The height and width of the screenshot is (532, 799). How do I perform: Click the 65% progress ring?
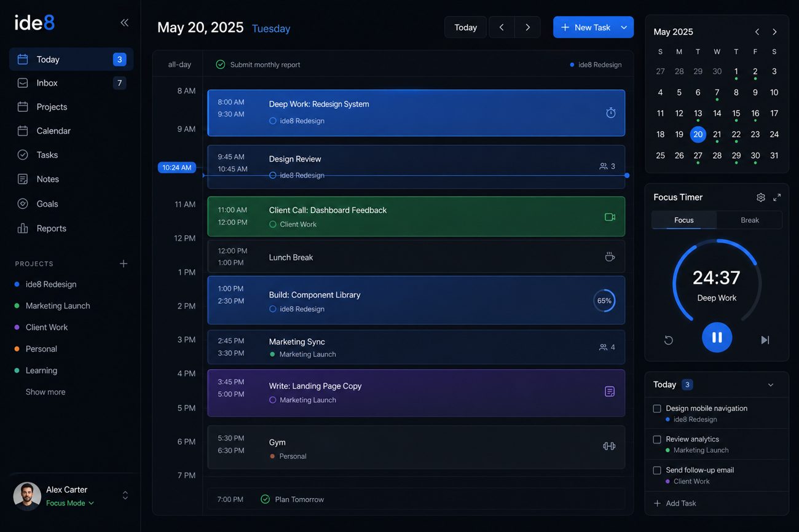click(x=604, y=300)
